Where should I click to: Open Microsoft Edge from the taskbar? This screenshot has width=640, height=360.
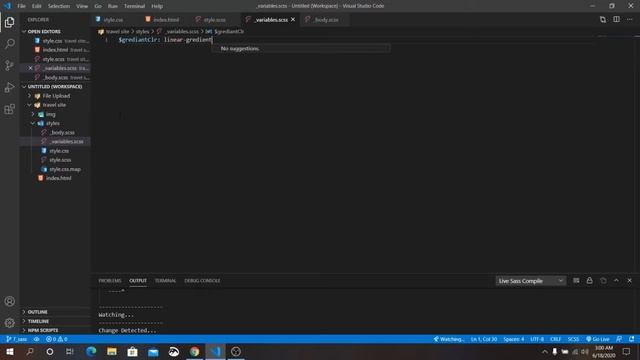point(91,351)
